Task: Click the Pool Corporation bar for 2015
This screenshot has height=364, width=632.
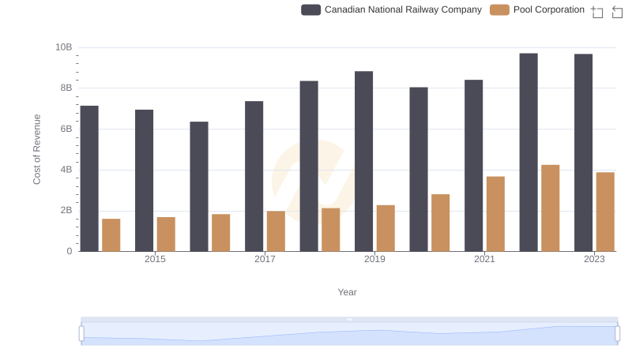Action: [x=166, y=235]
